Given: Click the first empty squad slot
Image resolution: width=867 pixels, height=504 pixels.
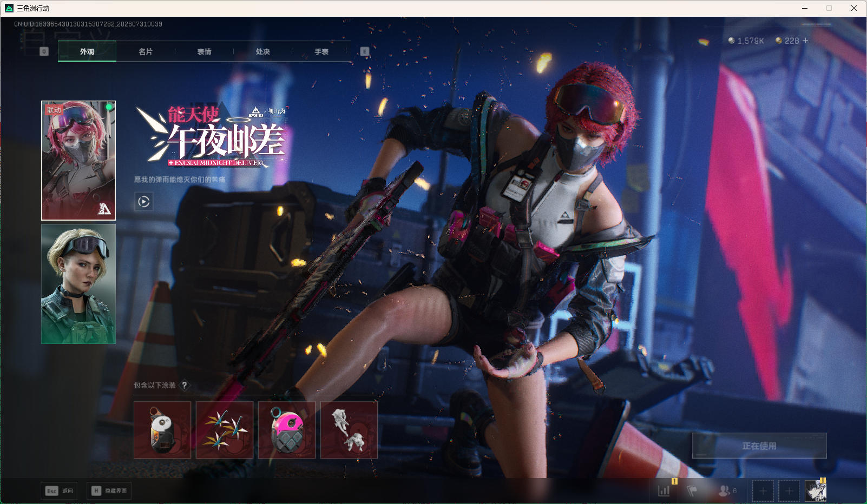Looking at the screenshot, I should 763,491.
